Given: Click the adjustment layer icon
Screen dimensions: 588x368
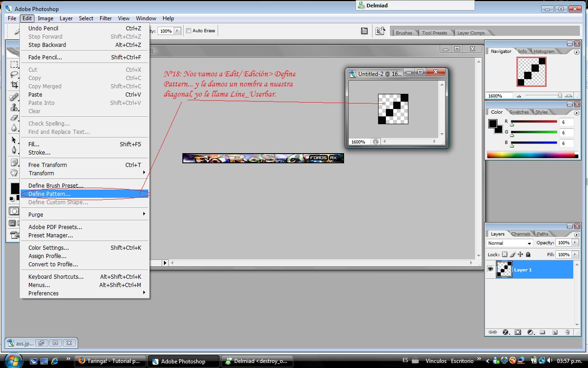Looking at the screenshot, I should [x=530, y=332].
